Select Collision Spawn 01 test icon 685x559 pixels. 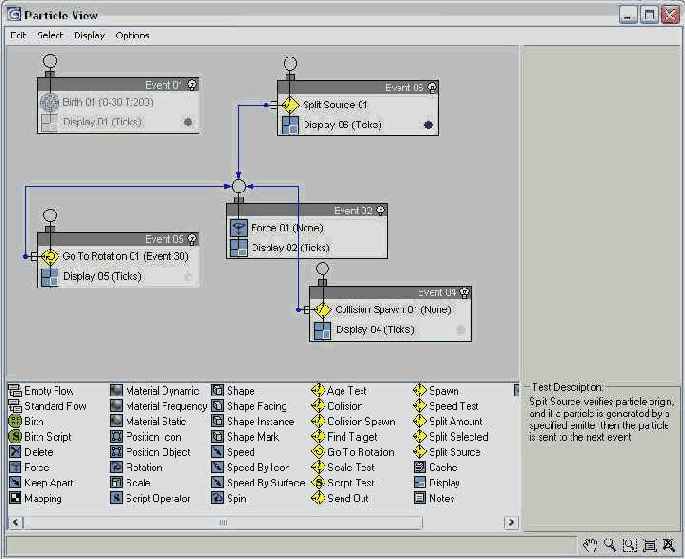click(x=322, y=310)
